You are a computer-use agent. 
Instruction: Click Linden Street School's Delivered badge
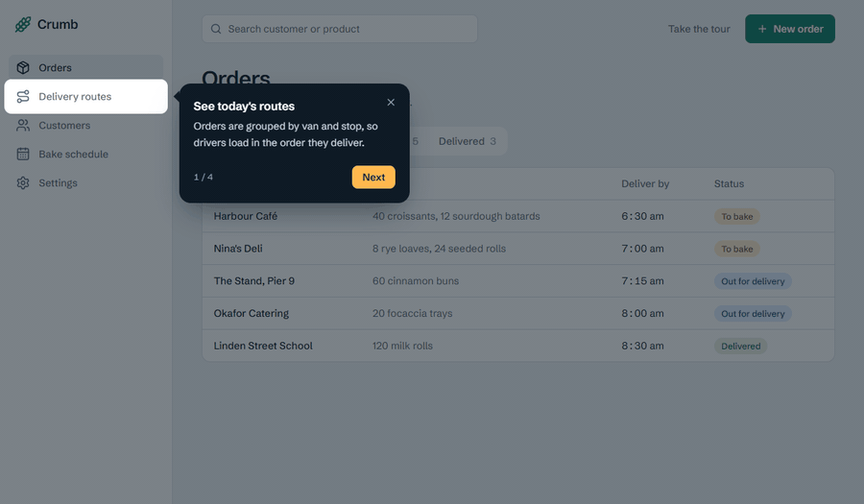point(740,347)
